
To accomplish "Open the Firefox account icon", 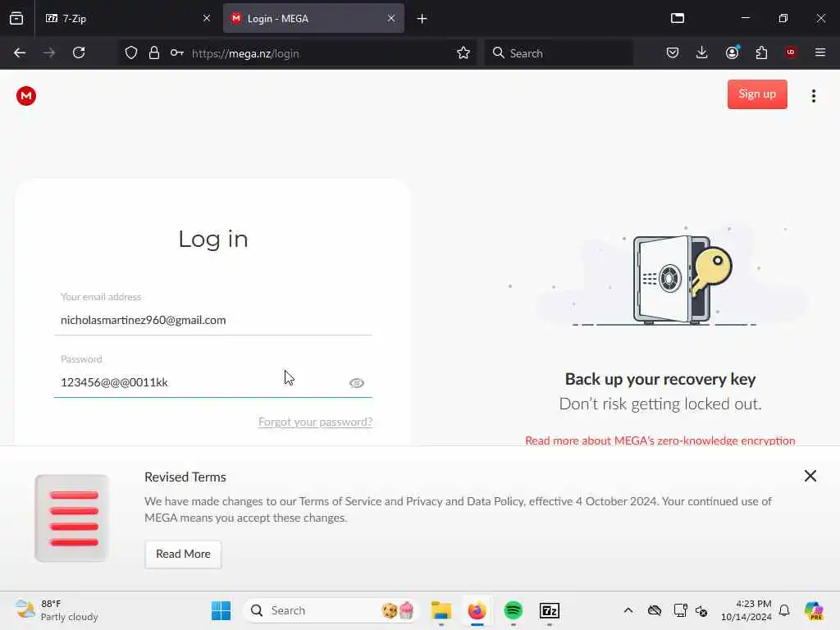I will pos(732,53).
